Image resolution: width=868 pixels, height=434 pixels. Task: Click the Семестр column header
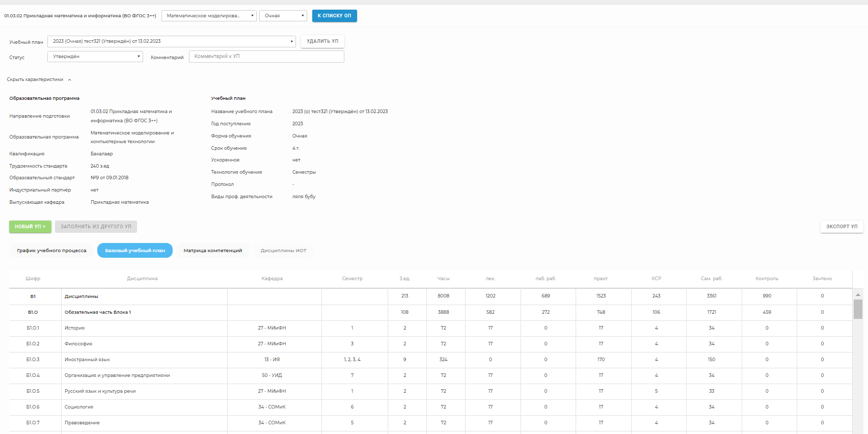pyautogui.click(x=352, y=279)
